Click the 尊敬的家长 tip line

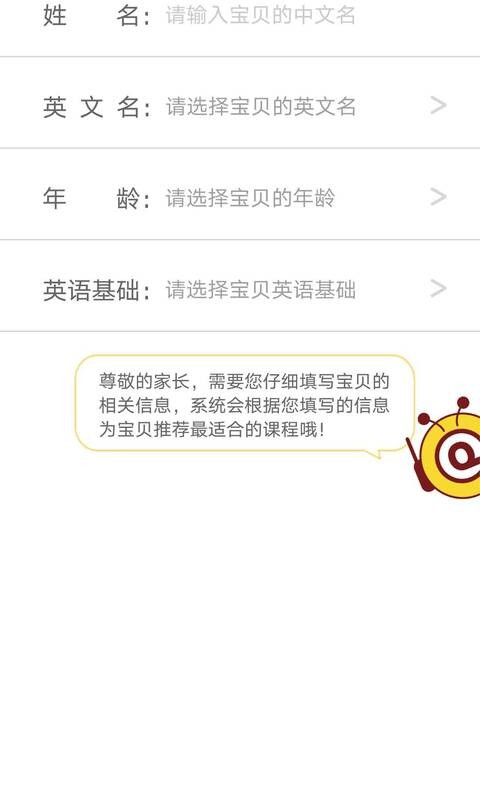244,381
